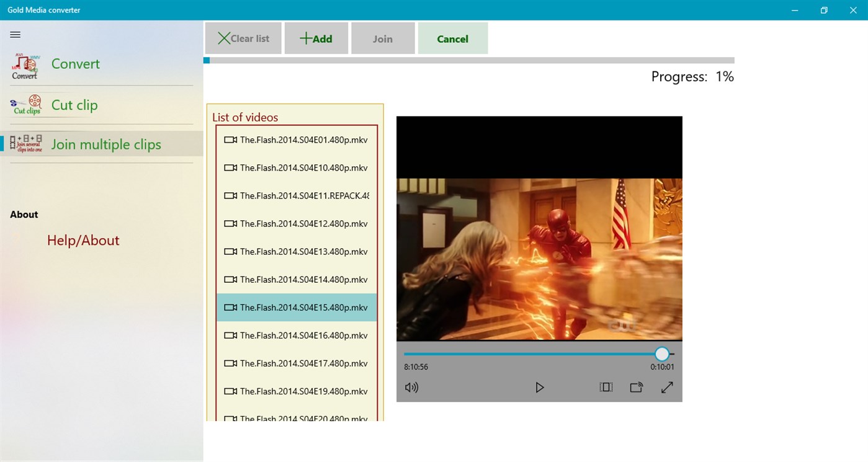
Task: Expand the List of videos panel
Action: pos(245,117)
